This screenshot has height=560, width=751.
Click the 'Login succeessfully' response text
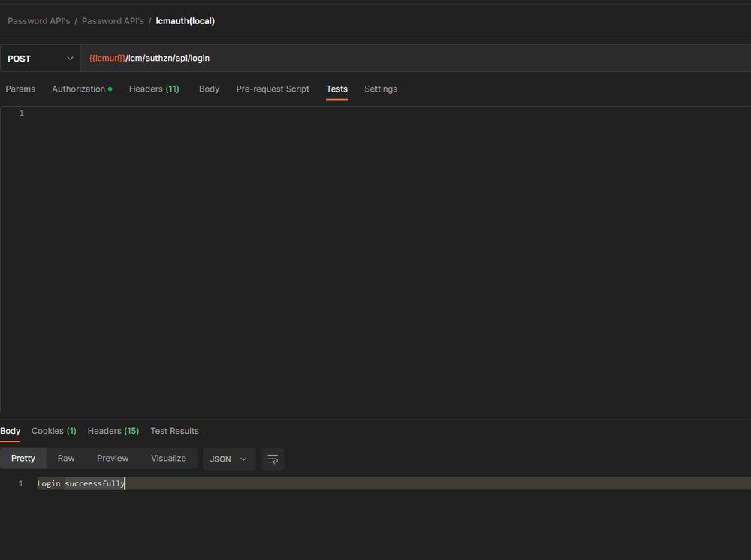(x=81, y=483)
